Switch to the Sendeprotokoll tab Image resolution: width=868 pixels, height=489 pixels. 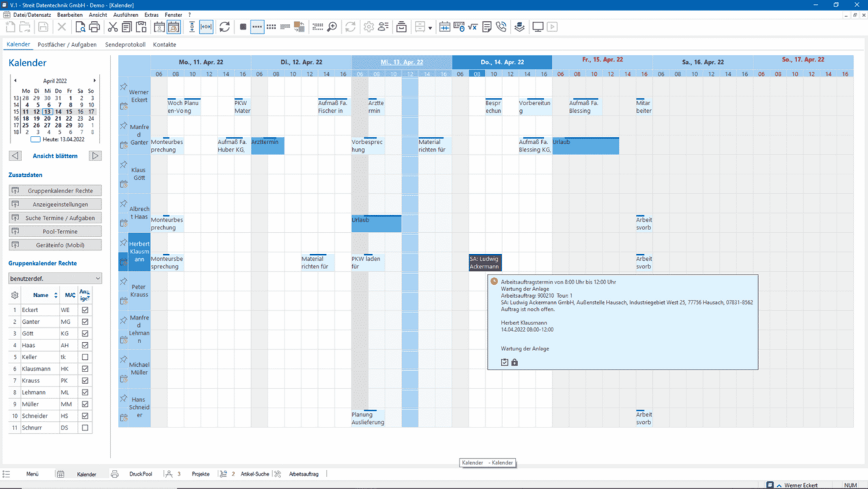point(125,44)
